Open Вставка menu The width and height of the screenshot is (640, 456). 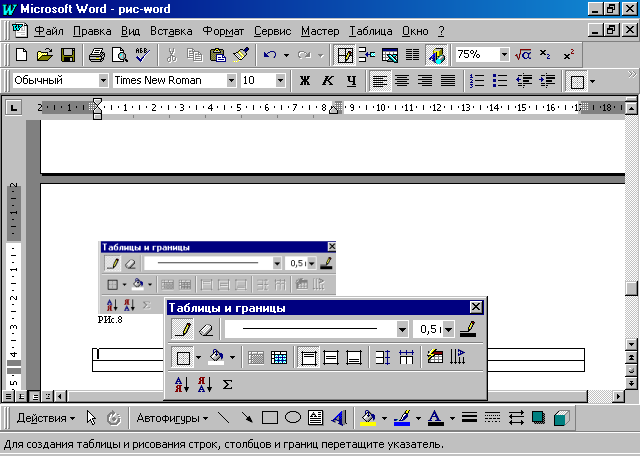(171, 31)
